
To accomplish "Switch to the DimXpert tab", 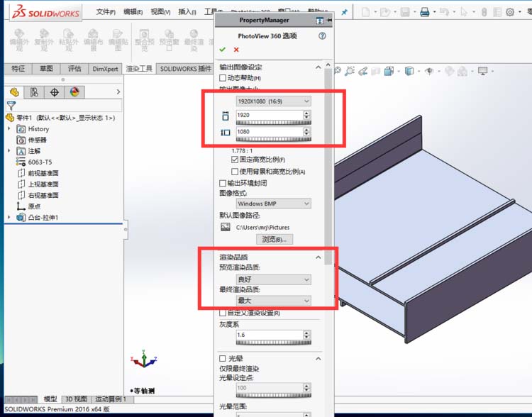I will [x=105, y=69].
